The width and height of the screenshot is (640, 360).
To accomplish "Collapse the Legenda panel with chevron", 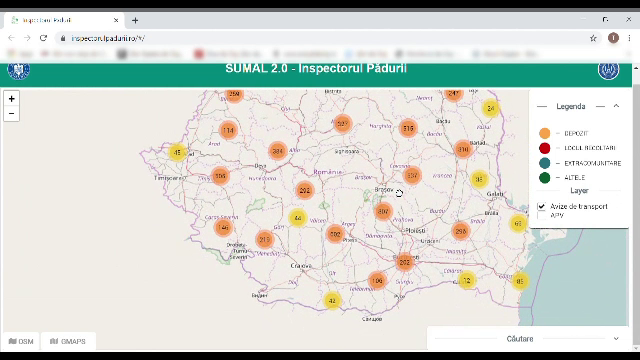I will tap(616, 106).
